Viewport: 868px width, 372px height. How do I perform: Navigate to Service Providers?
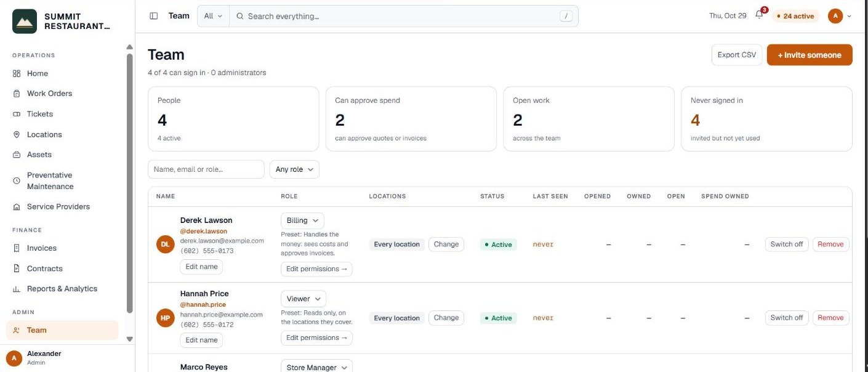tap(58, 207)
